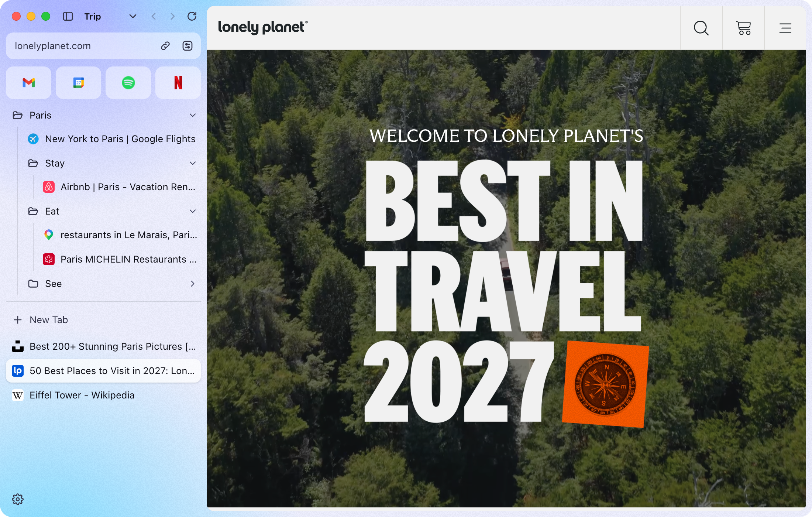Open Paris MICHELIN Restaurants tab
The width and height of the screenshot is (812, 517).
(119, 259)
